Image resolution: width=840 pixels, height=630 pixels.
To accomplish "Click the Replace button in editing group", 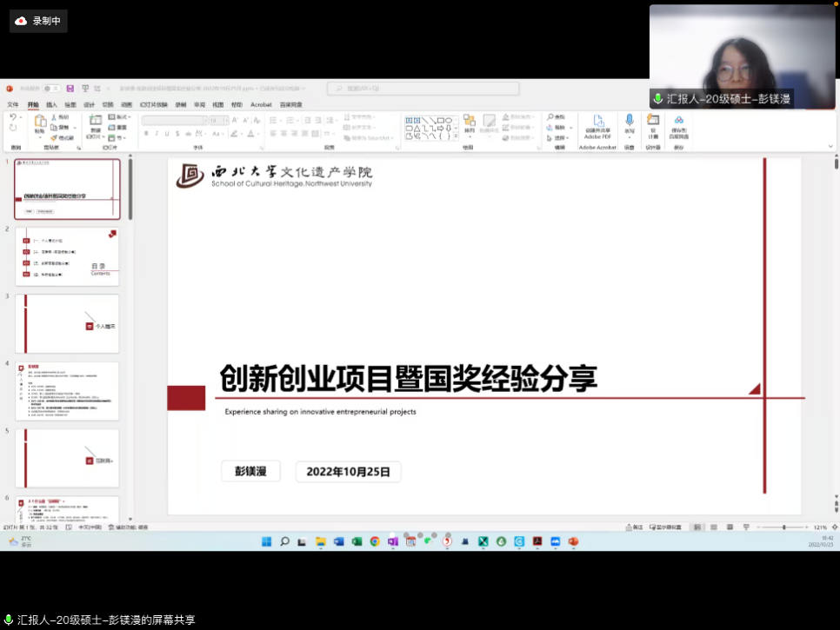I will click(x=559, y=128).
